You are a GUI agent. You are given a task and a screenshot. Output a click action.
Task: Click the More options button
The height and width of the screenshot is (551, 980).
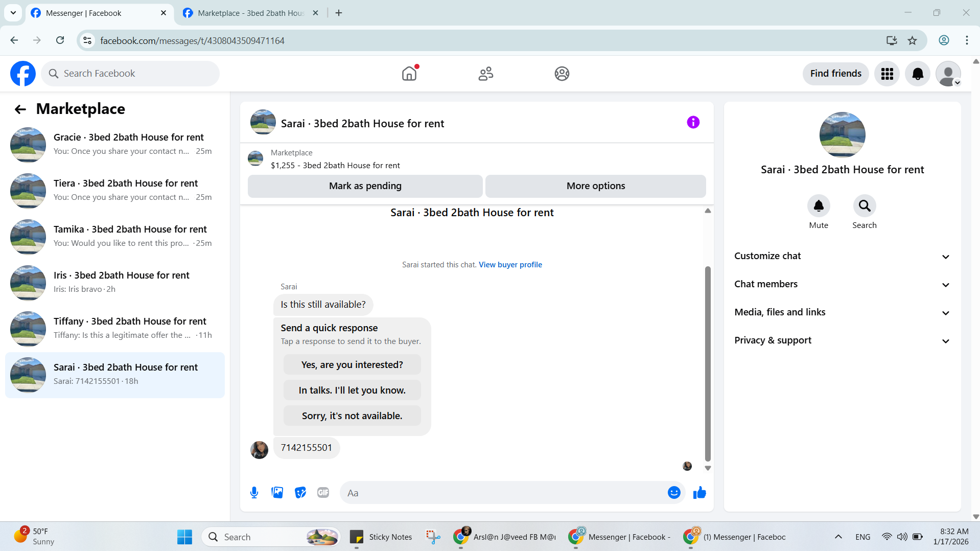(x=596, y=186)
